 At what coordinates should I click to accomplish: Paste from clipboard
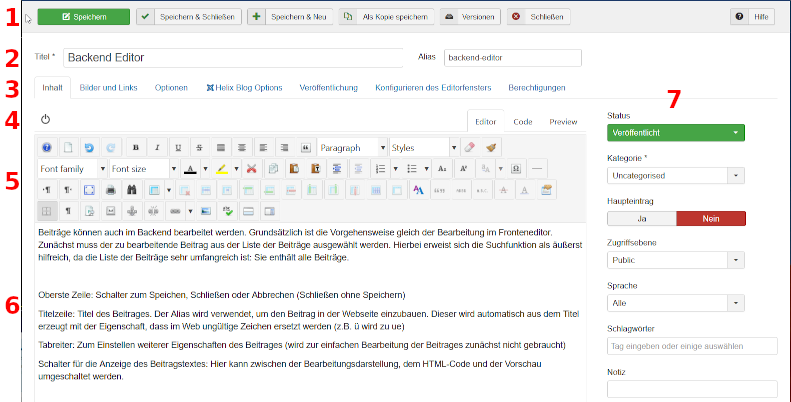pos(294,169)
